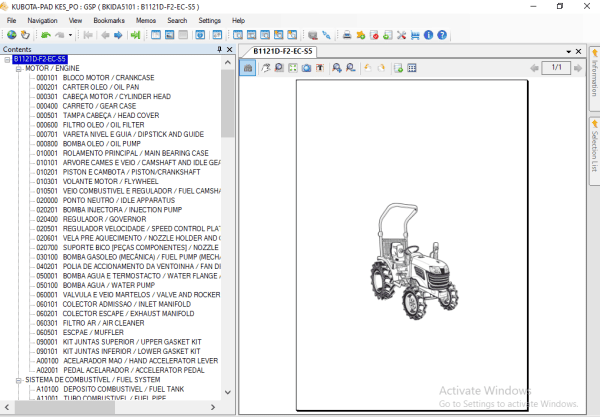The image size is (600, 417).
Task: Open the Navigation menu
Action: point(42,21)
